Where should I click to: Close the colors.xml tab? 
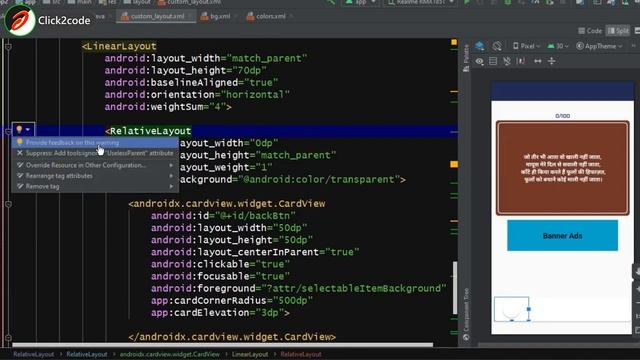[x=291, y=16]
